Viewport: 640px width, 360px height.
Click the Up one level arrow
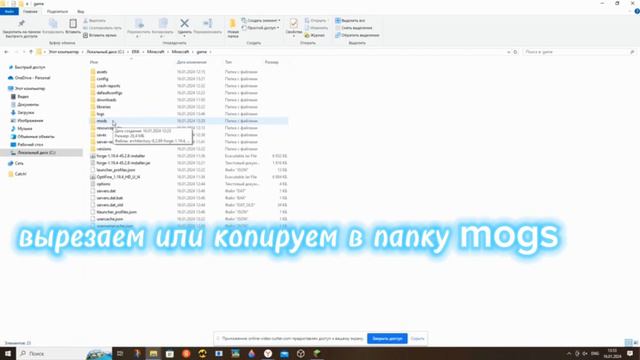tap(31, 52)
